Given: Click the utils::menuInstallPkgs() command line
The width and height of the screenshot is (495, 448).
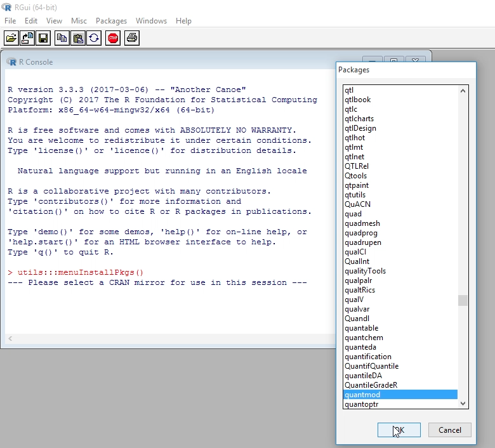Looking at the screenshot, I should (76, 272).
